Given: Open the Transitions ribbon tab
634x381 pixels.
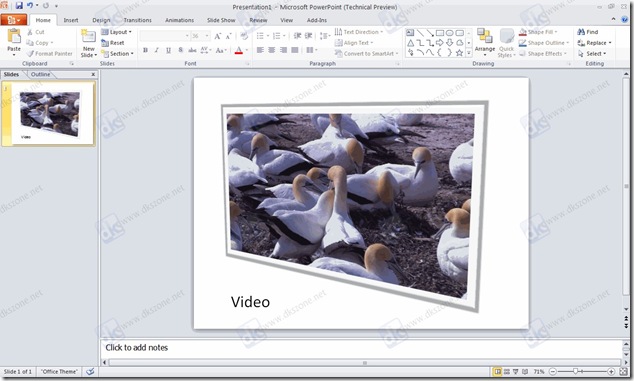Looking at the screenshot, I should (137, 20).
